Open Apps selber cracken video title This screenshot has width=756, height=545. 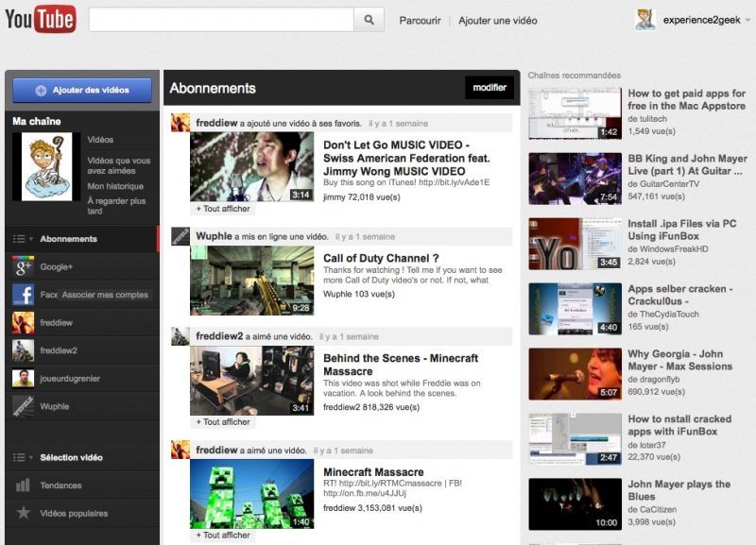[680, 295]
